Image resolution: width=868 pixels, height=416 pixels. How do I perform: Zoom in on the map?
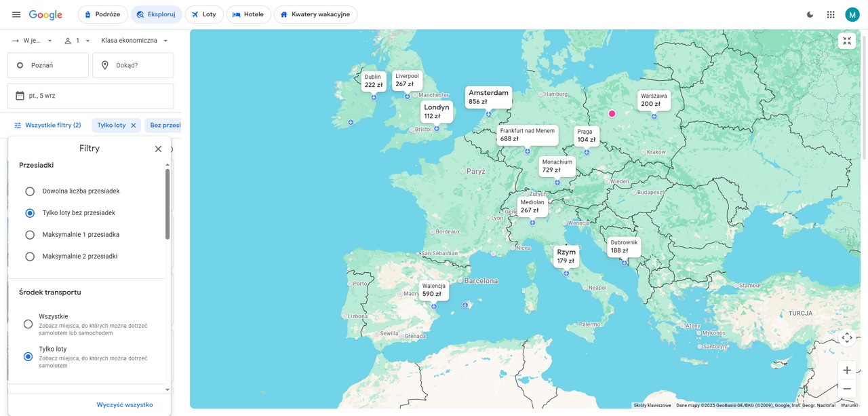pyautogui.click(x=847, y=370)
